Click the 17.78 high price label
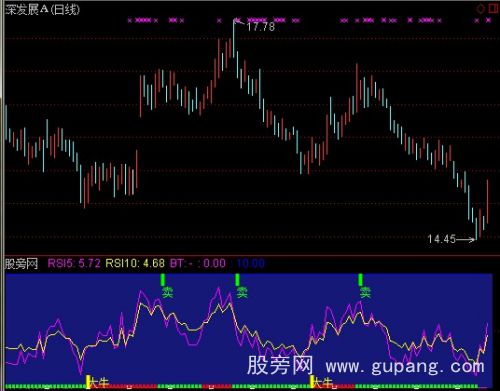The height and width of the screenshot is (391, 500). coord(261,27)
